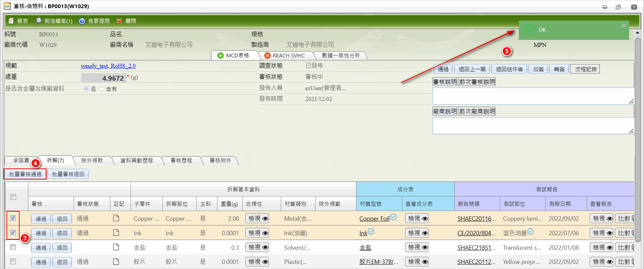
Task: Open the 除外條款 tab
Action: coord(92,160)
